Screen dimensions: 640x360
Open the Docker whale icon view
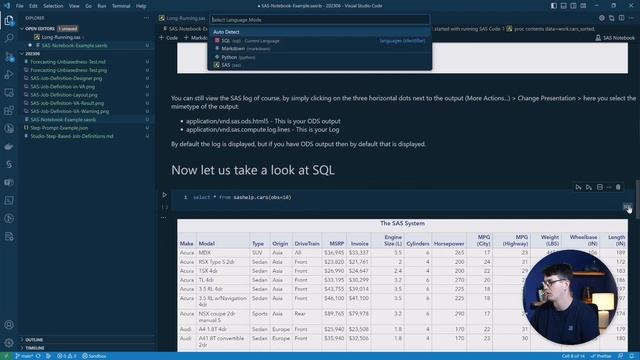pos(9,147)
